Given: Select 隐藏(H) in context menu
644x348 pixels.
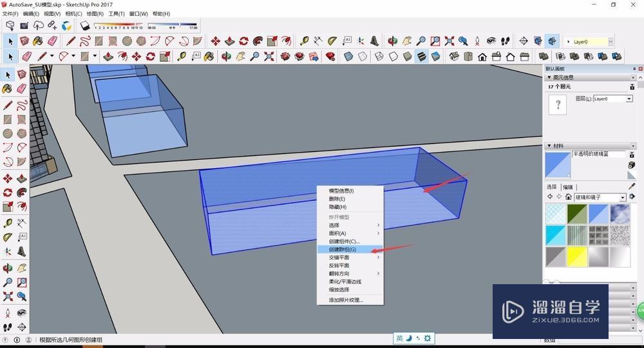Looking at the screenshot, I should point(350,207).
